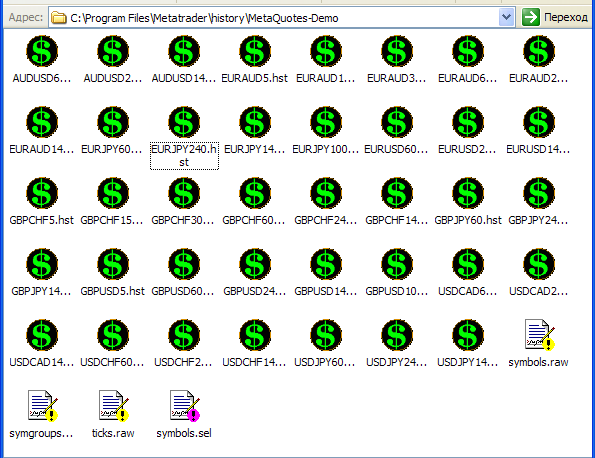
Task: Click the AUDUSD14... dollar icon
Action: (x=184, y=51)
